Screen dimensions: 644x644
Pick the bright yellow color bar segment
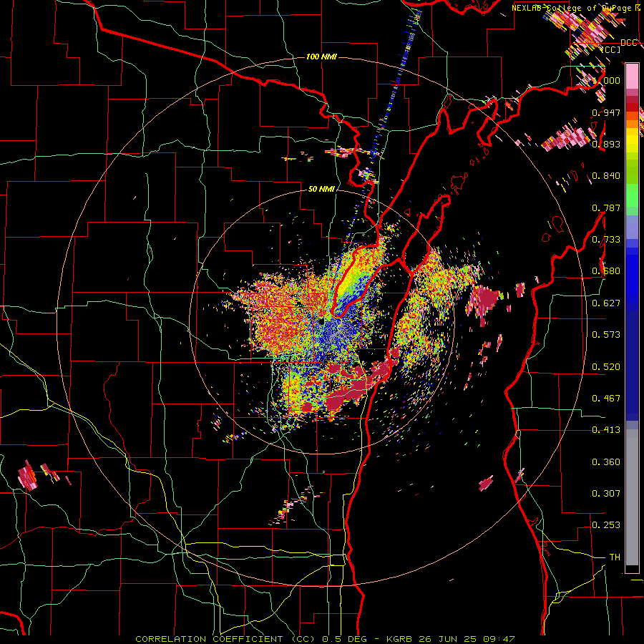pyautogui.click(x=632, y=140)
